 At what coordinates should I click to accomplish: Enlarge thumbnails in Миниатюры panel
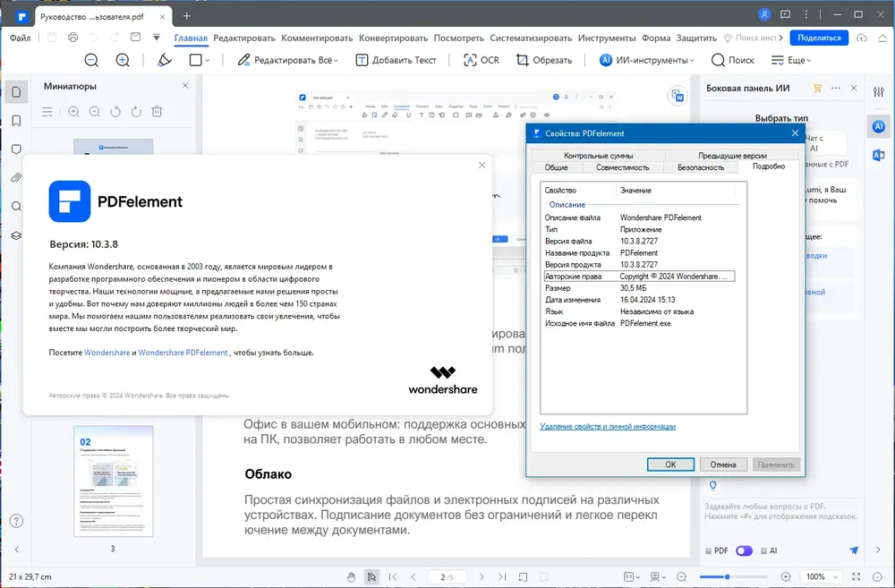click(x=73, y=112)
